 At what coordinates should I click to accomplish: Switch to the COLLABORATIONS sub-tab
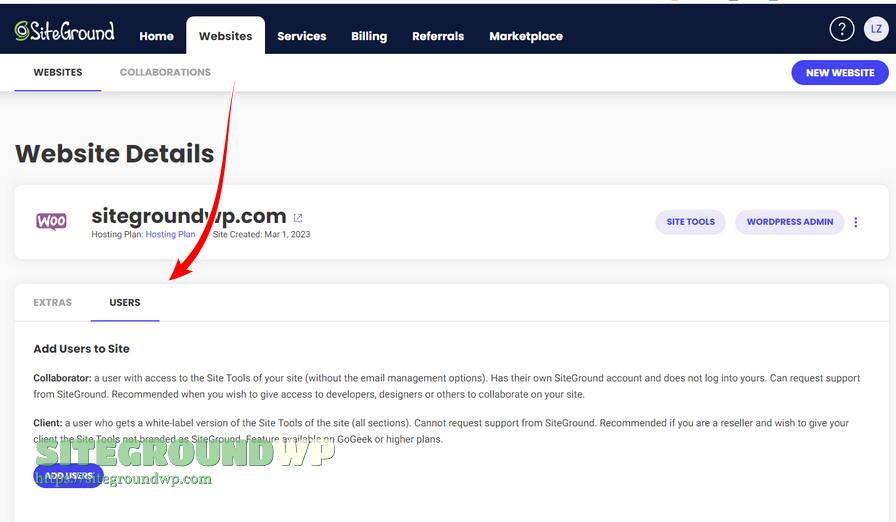tap(165, 73)
